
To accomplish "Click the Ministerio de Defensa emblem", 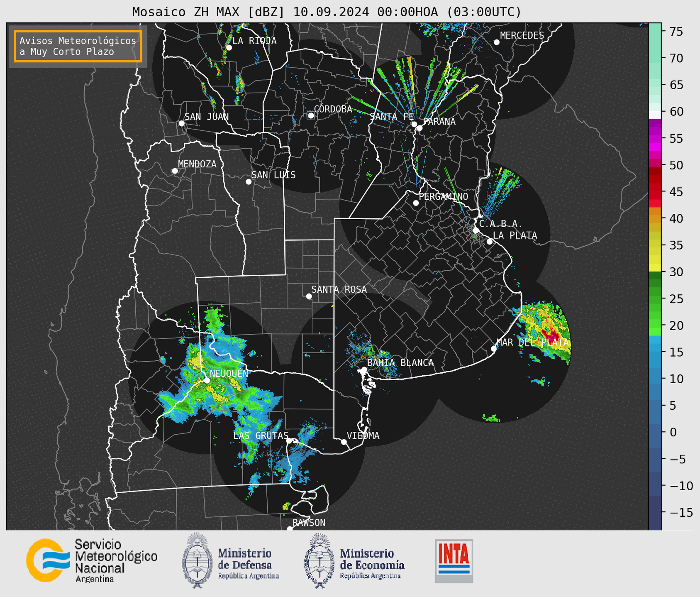I will 197,560.
